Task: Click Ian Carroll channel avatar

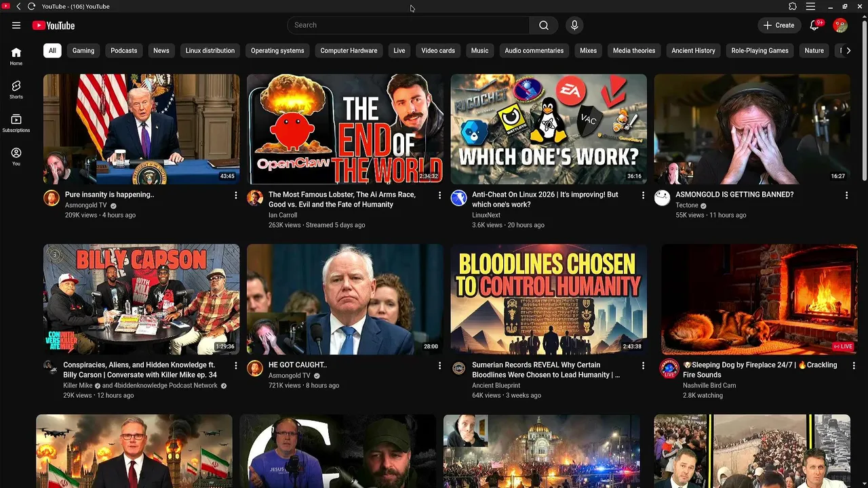Action: (x=255, y=198)
